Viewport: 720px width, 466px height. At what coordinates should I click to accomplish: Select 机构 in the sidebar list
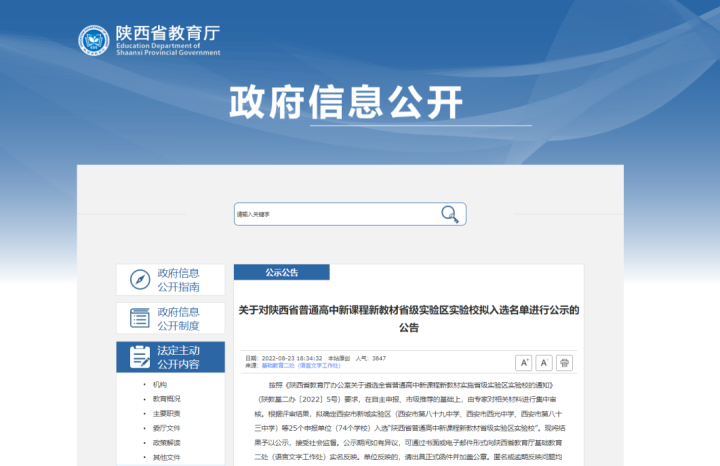[160, 384]
